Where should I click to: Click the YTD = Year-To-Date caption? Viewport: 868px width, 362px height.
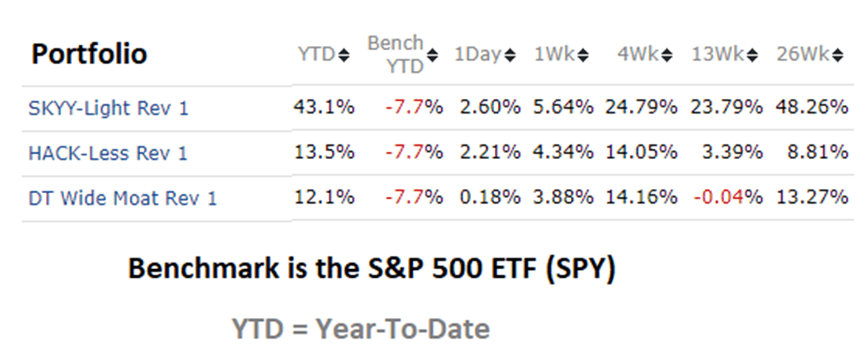pos(360,329)
